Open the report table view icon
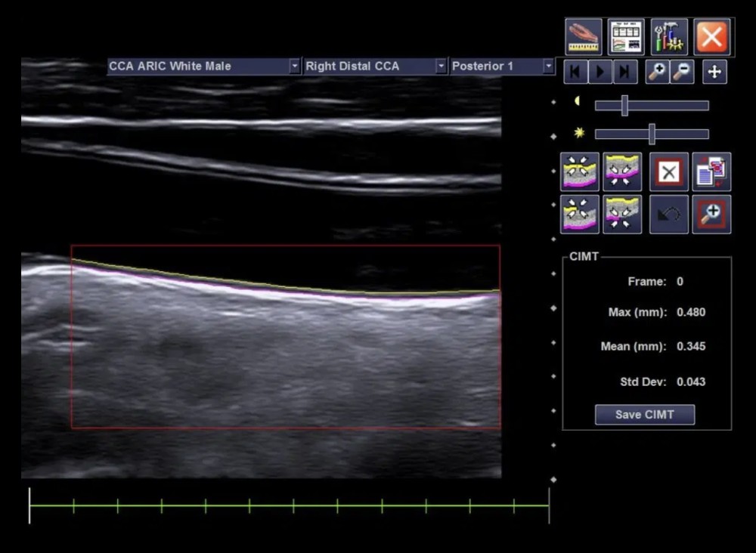Image resolution: width=756 pixels, height=553 pixels. (x=626, y=36)
